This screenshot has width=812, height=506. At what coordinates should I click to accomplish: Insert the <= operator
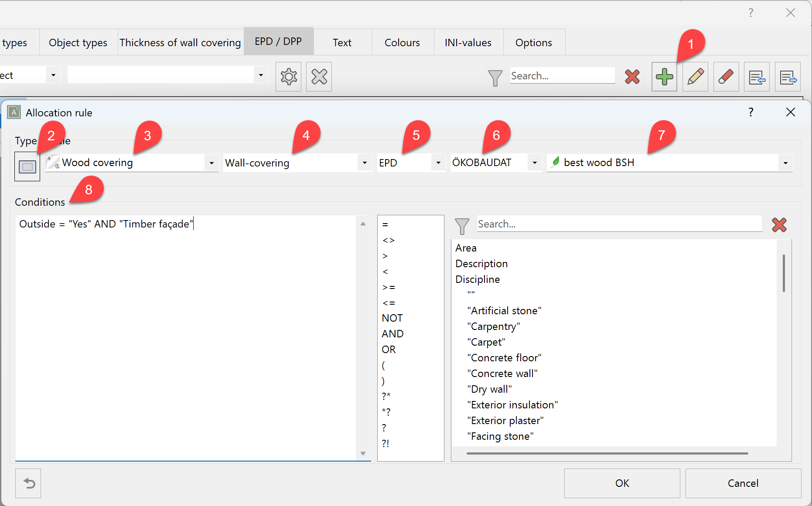point(389,303)
